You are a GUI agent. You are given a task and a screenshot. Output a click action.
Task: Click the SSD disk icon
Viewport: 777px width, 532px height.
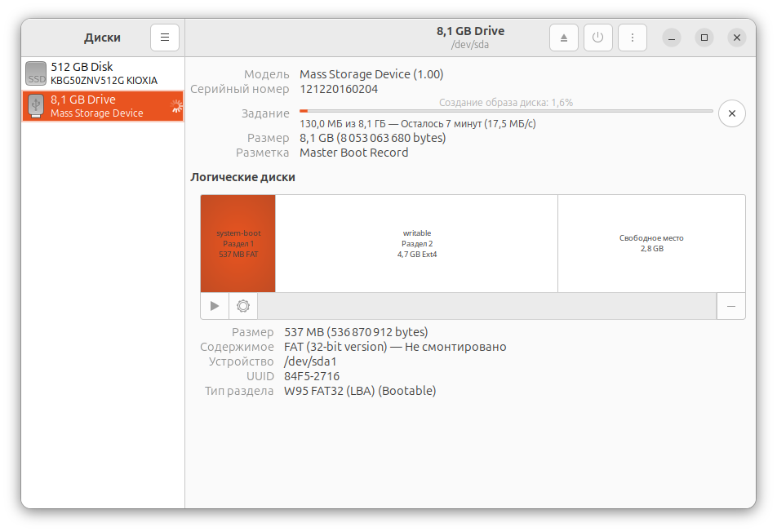pos(36,73)
